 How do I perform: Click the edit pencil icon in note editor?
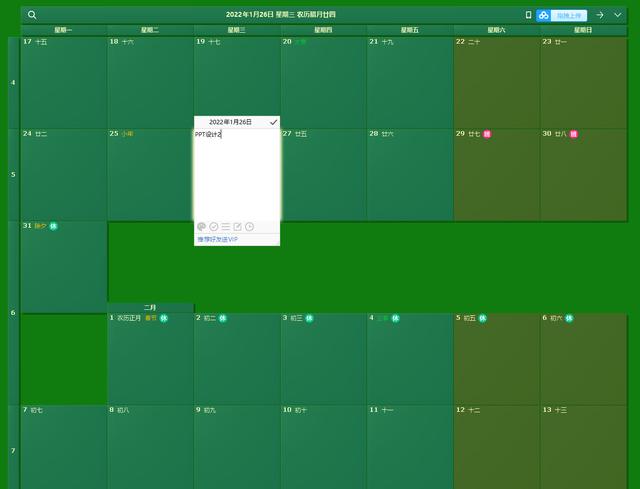(x=237, y=227)
